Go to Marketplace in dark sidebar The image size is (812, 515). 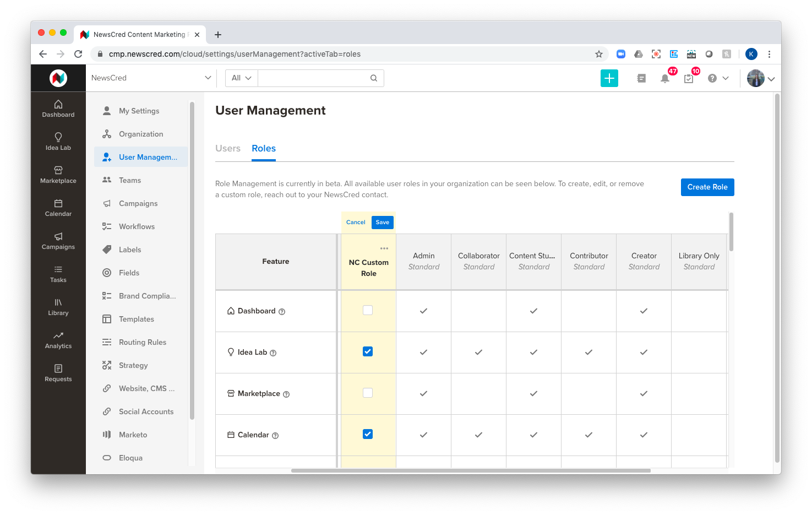pyautogui.click(x=58, y=175)
